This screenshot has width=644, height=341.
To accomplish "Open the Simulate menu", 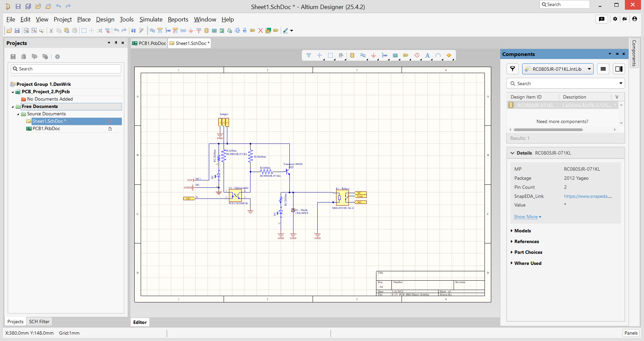I will coord(151,19).
